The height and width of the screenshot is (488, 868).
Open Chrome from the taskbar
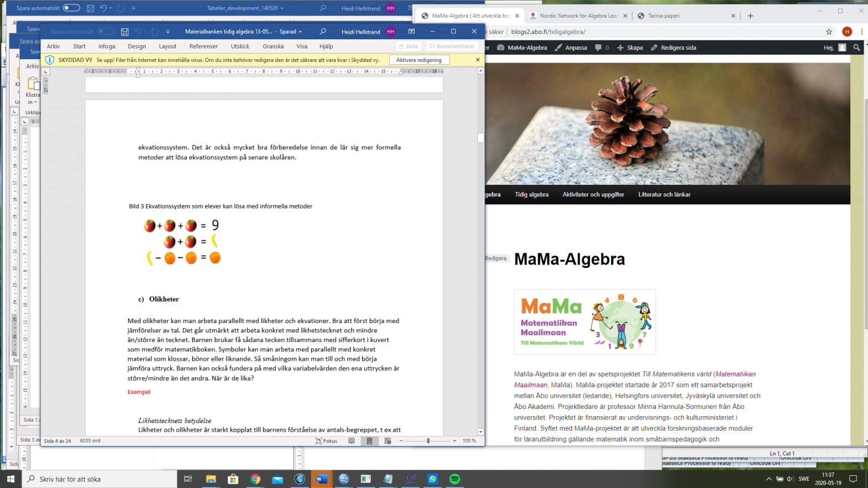coord(255,479)
